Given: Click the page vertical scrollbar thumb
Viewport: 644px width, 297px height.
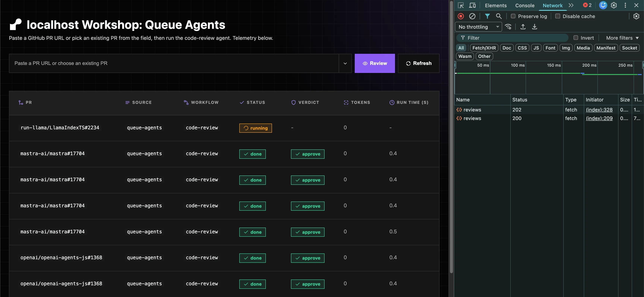Looking at the screenshot, I should tap(451, 137).
